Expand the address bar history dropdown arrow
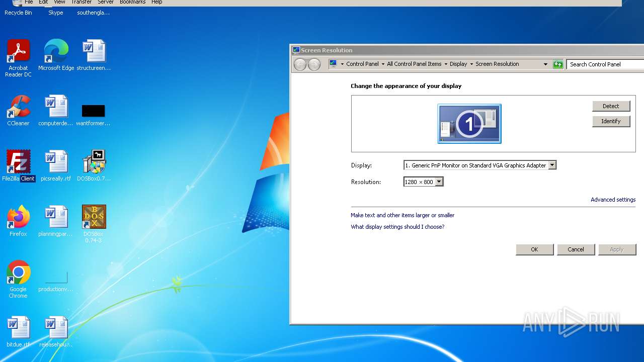The width and height of the screenshot is (644, 362). coord(545,64)
